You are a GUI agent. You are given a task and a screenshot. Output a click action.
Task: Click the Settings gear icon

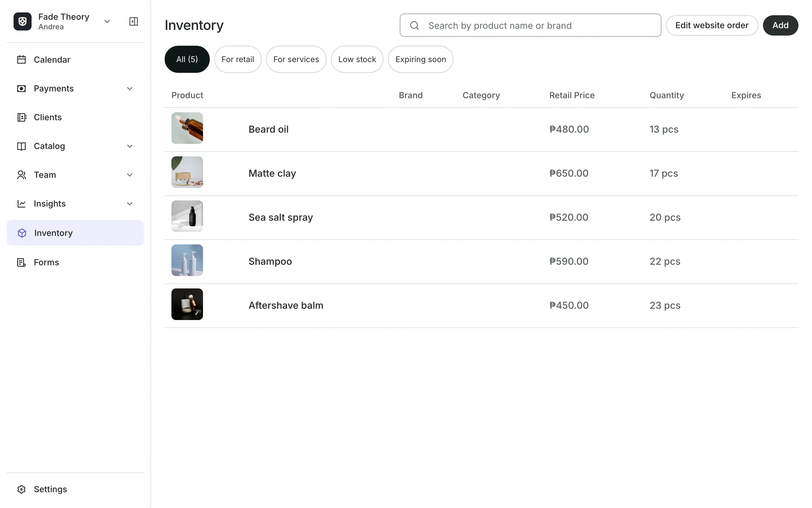point(21,489)
